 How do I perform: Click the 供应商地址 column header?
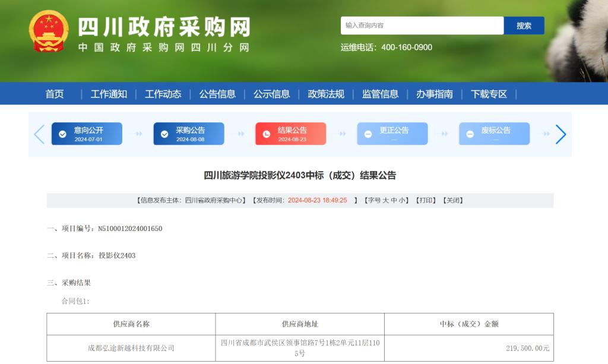[x=300, y=324]
